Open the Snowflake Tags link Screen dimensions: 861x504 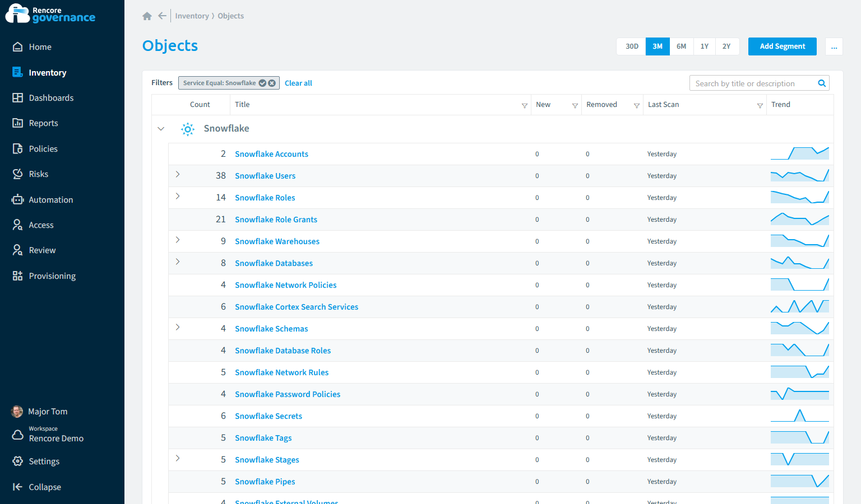point(263,438)
